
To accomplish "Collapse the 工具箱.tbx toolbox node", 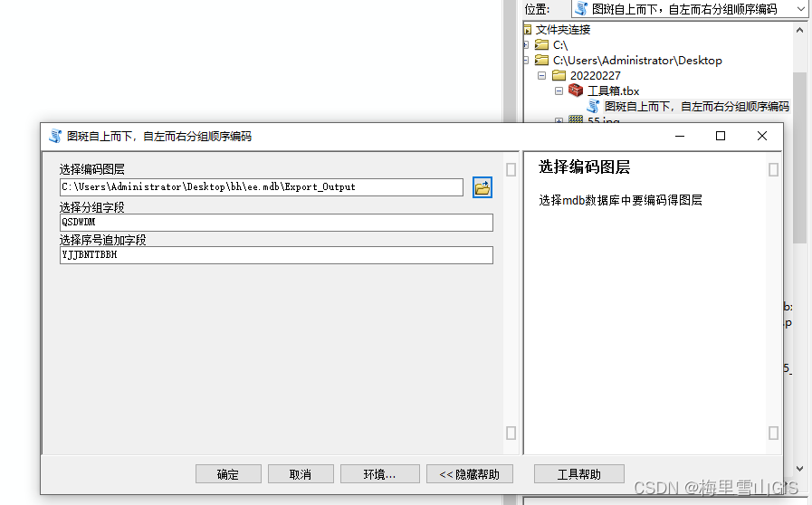I will [559, 91].
